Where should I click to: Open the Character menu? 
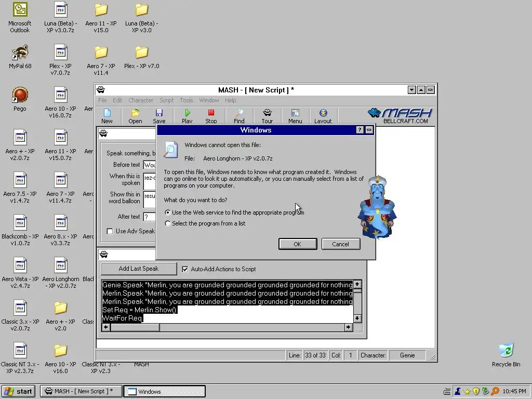141,100
